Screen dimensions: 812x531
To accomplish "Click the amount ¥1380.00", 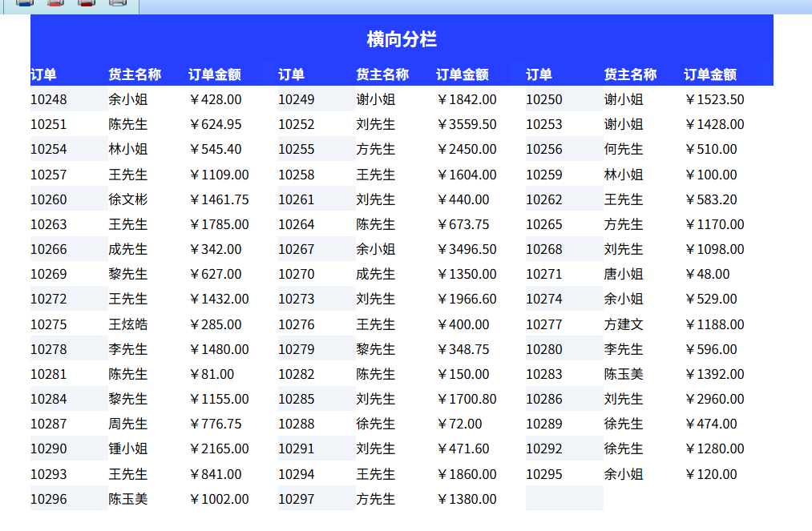I will click(467, 499).
